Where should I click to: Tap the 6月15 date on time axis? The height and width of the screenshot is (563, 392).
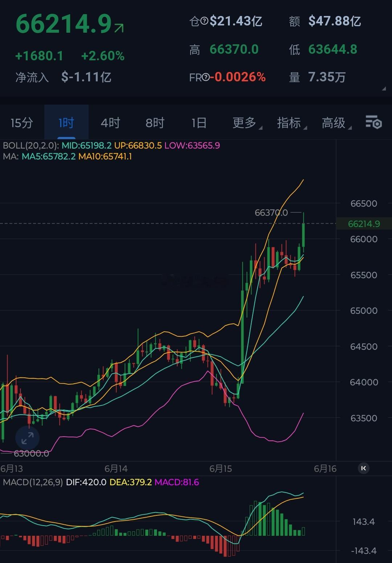[x=220, y=469]
